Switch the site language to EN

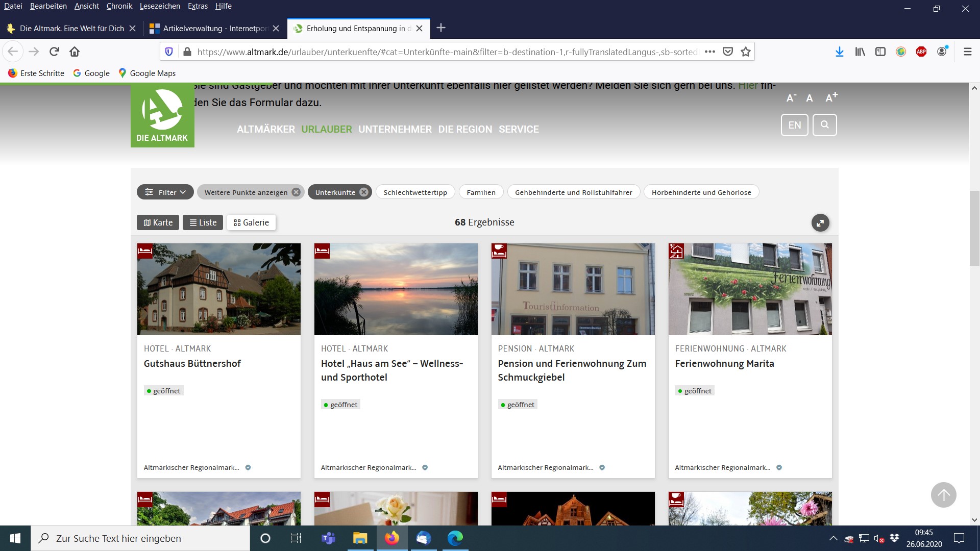pos(794,125)
